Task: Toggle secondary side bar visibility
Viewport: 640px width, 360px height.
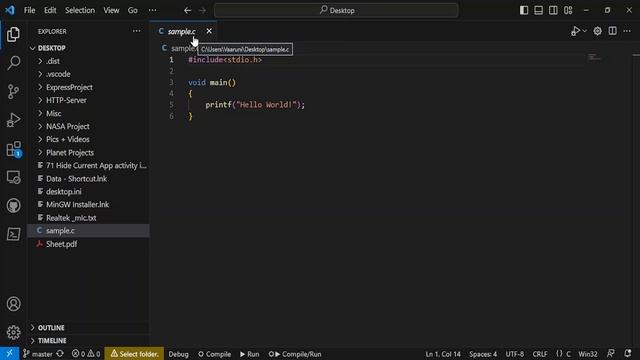Action: pos(553,10)
